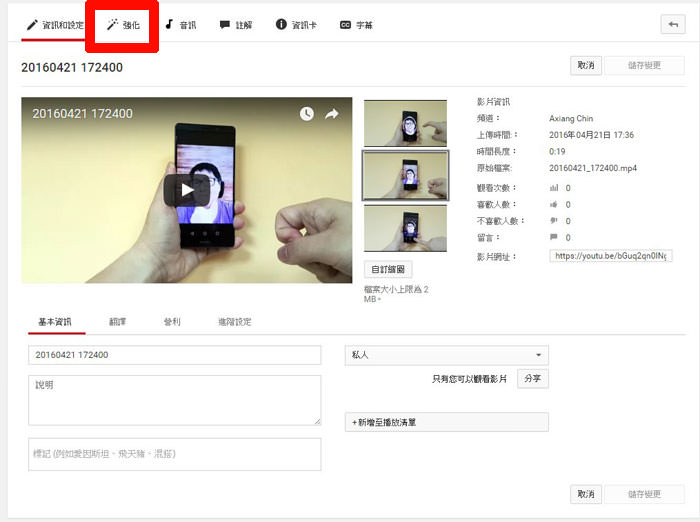
Task: Click the top 取消 cancel button
Action: click(x=584, y=65)
